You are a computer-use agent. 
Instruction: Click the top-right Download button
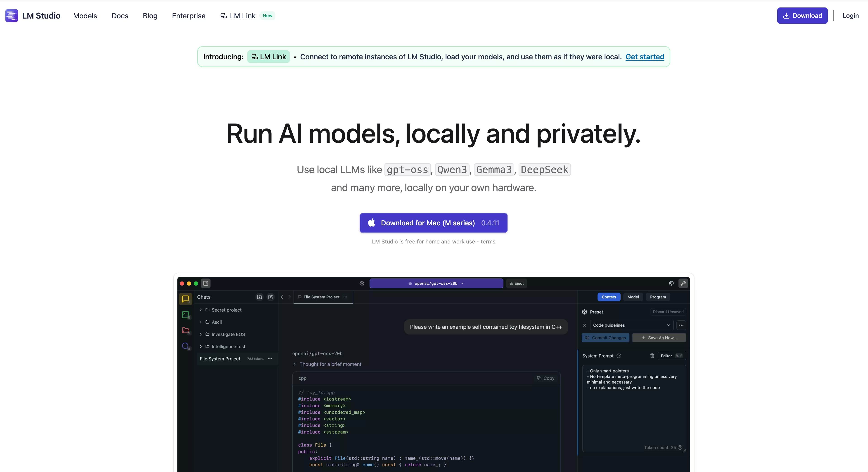point(802,16)
